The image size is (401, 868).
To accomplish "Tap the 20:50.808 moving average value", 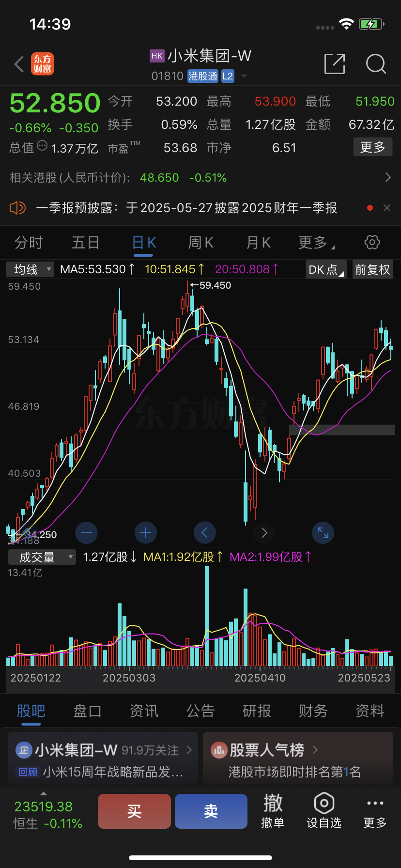I will tap(247, 269).
